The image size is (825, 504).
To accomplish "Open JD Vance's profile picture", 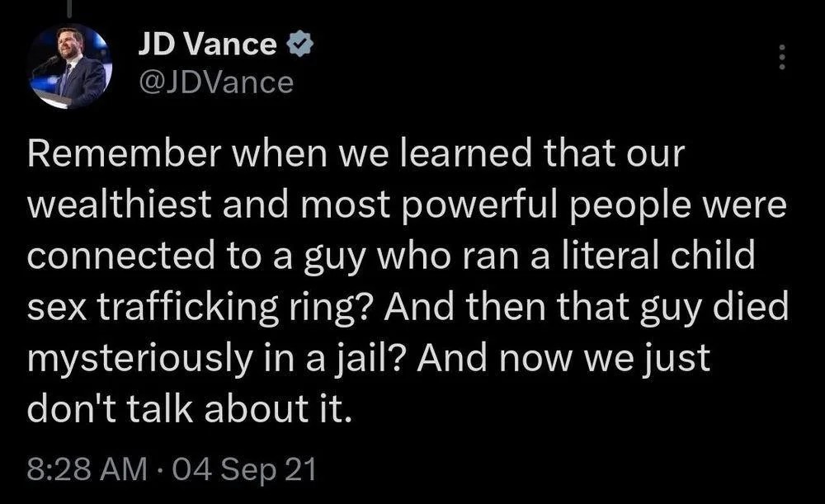I will (x=70, y=66).
